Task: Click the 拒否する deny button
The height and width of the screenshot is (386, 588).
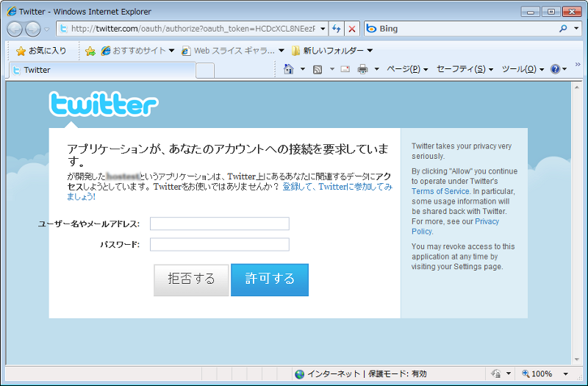Action: pyautogui.click(x=191, y=280)
